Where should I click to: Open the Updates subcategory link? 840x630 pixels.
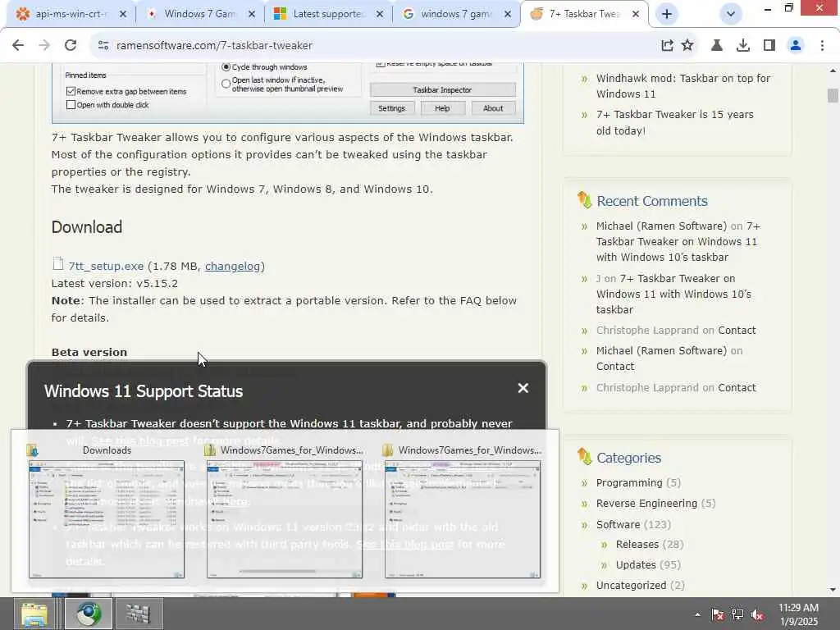pos(636,564)
